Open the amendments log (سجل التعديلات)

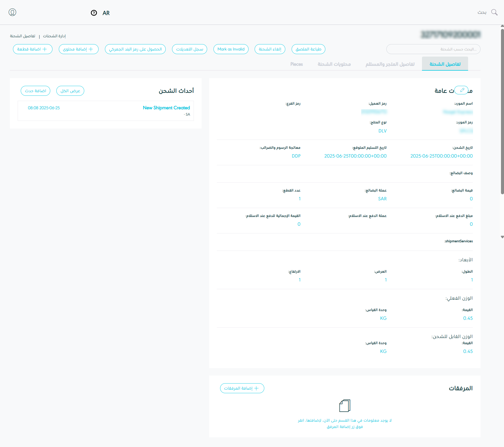click(x=189, y=49)
